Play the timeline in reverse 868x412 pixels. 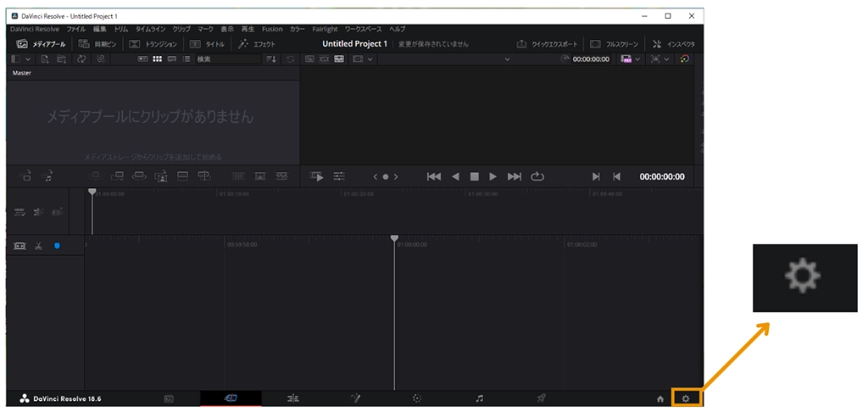(x=455, y=176)
